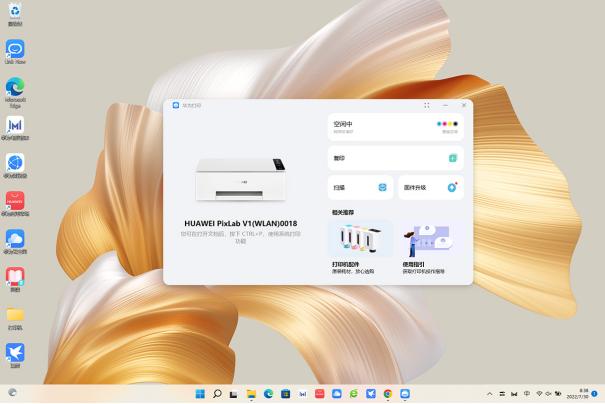Open the Recycle Bin desktop icon
The height and width of the screenshot is (404, 605).
point(15,14)
